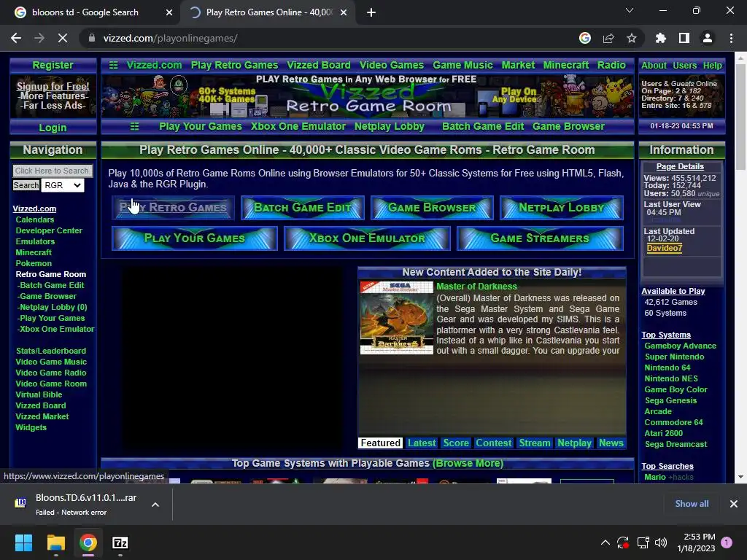Share this page icon
Image resolution: width=747 pixels, height=560 pixels.
[608, 38]
